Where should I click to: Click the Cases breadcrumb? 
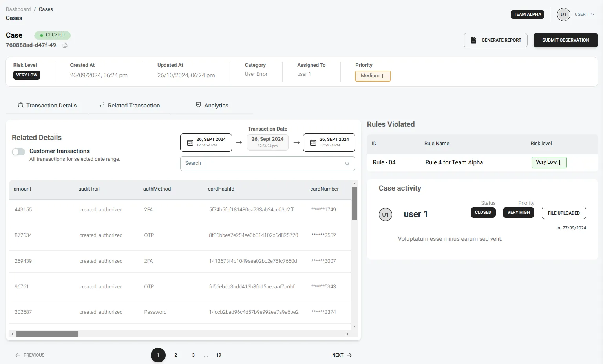(46, 9)
